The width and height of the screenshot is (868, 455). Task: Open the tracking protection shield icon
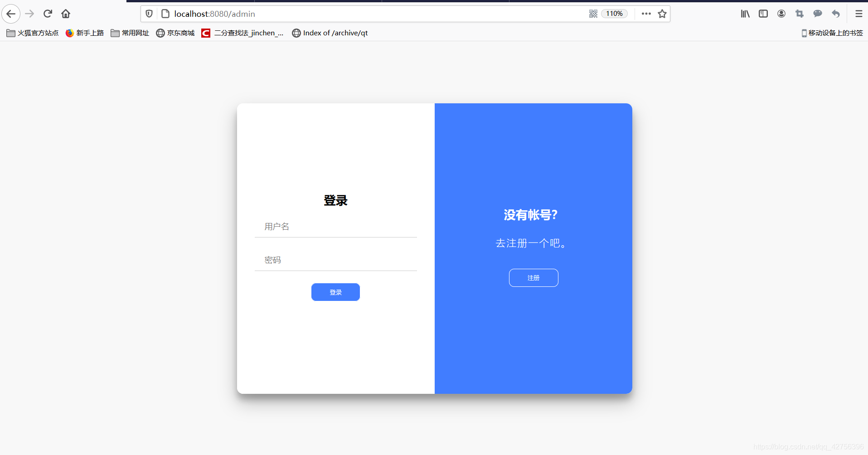[149, 14]
